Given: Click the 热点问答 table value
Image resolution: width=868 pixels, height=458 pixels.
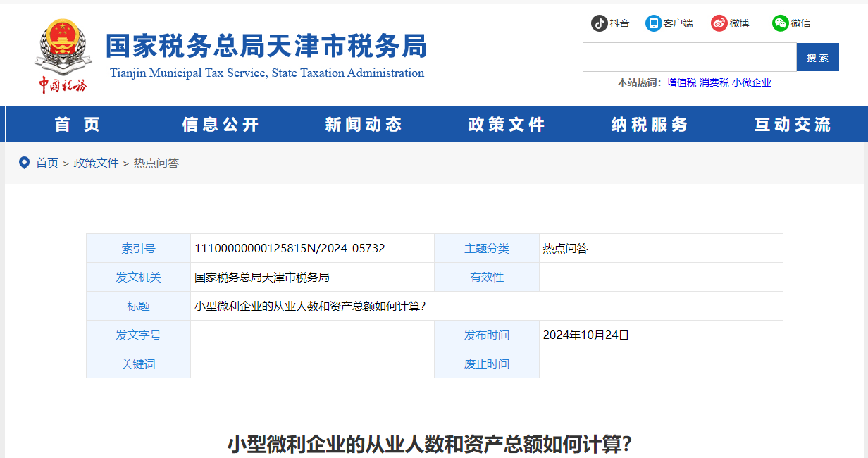Looking at the screenshot, I should (x=565, y=249).
